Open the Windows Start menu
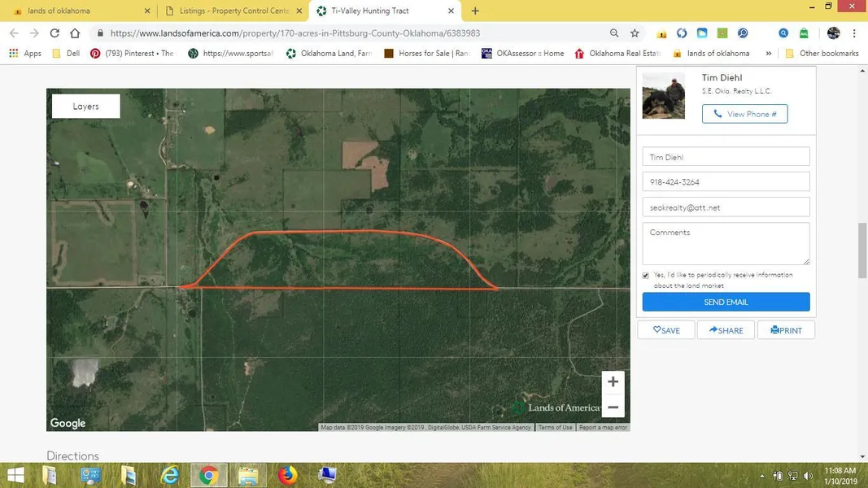Image resolution: width=868 pixels, height=488 pixels. [x=15, y=475]
